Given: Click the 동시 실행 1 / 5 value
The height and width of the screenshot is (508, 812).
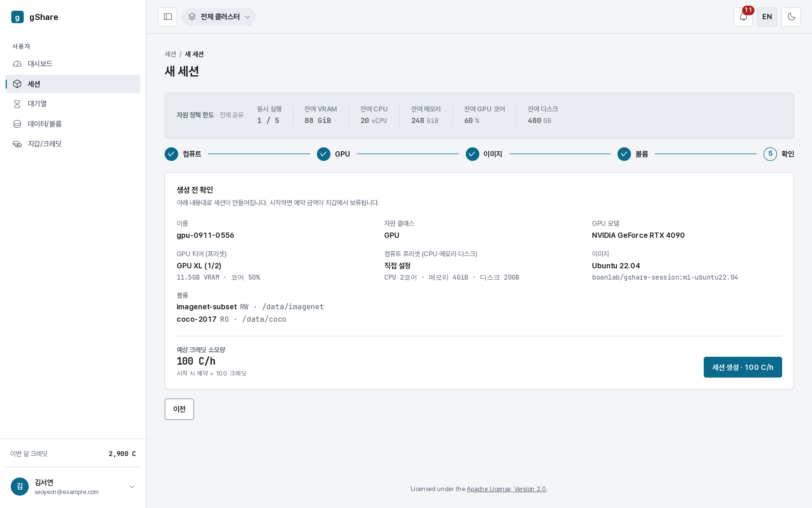Looking at the screenshot, I should (268, 120).
